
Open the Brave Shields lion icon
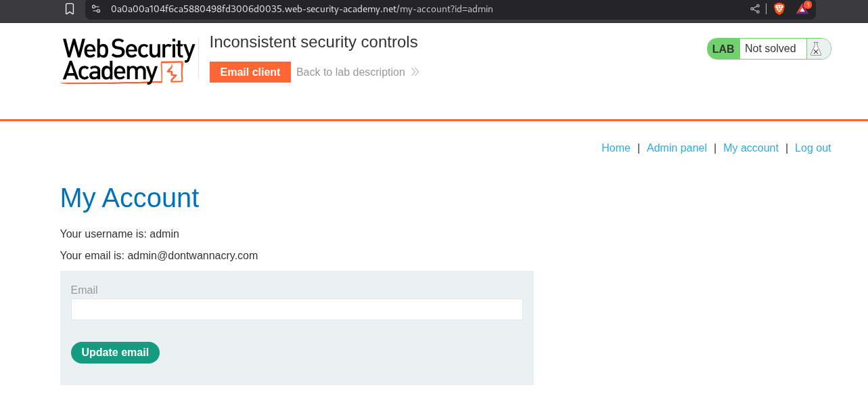[x=779, y=9]
